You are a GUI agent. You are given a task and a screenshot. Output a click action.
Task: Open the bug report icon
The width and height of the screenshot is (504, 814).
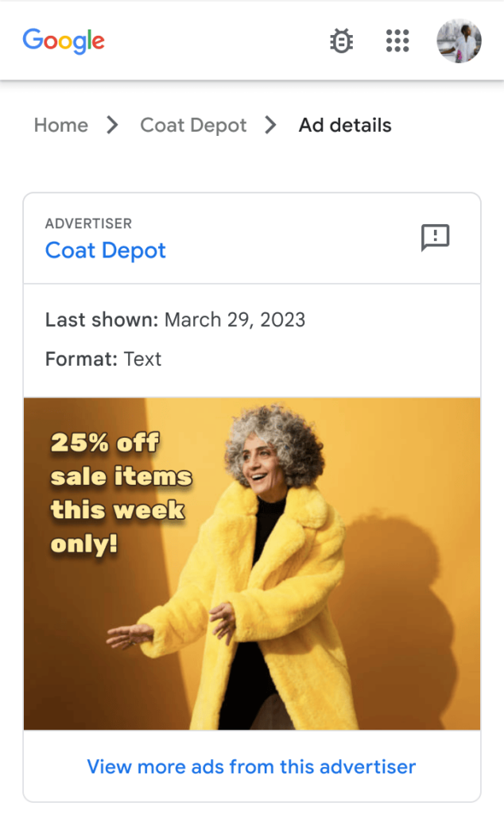[x=342, y=41]
